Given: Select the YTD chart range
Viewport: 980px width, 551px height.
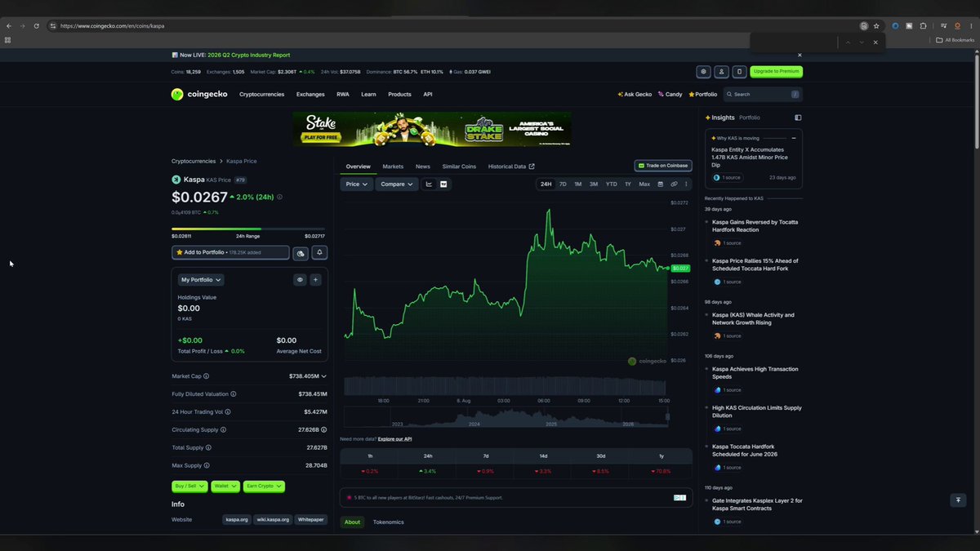Looking at the screenshot, I should [x=611, y=184].
